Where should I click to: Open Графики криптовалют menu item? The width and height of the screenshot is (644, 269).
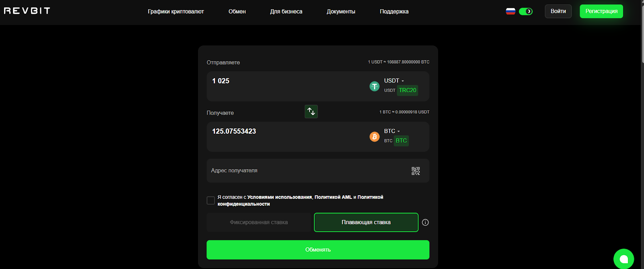176,11
